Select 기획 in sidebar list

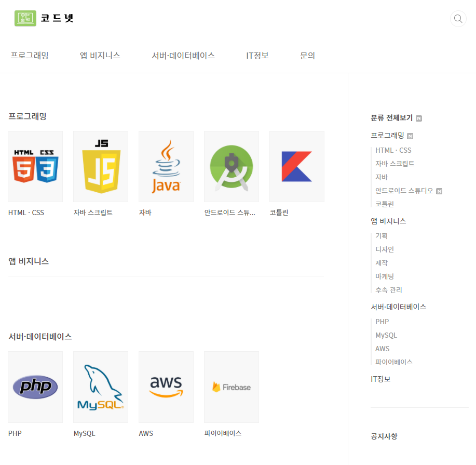pos(382,236)
